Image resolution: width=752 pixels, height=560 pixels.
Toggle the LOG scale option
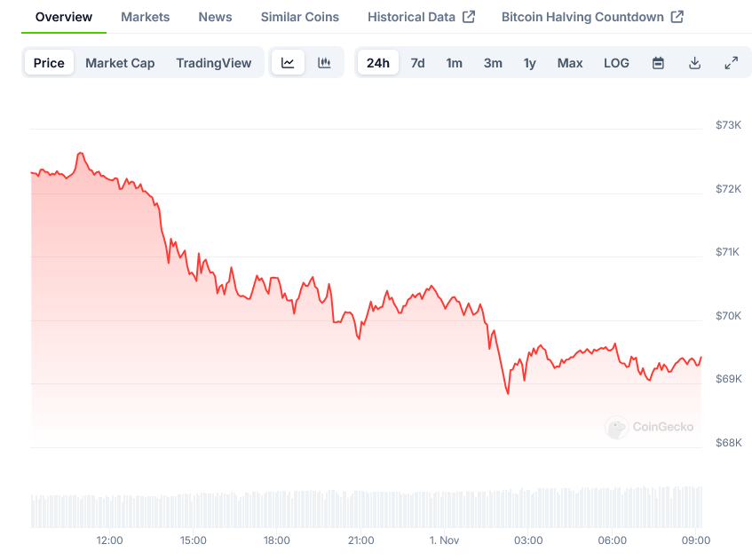[x=616, y=63]
